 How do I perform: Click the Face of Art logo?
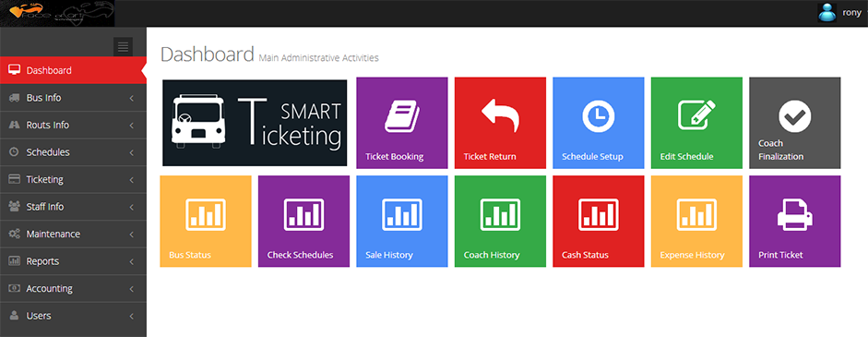(57, 13)
